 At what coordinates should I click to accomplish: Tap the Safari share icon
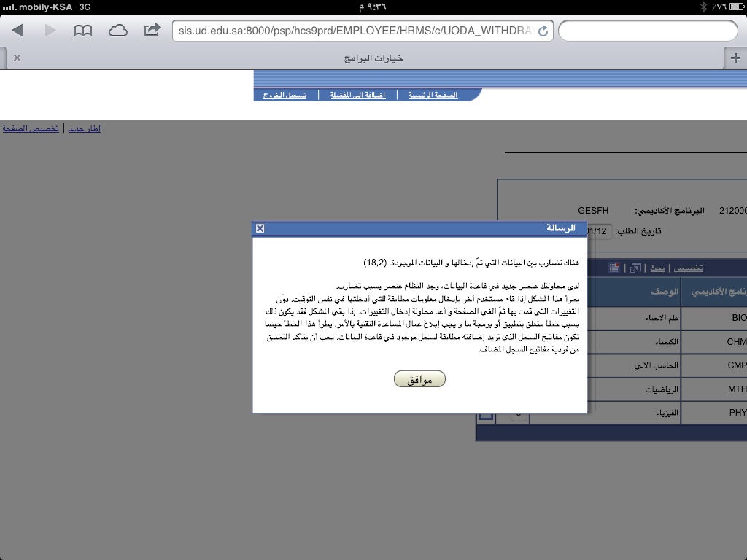(152, 30)
